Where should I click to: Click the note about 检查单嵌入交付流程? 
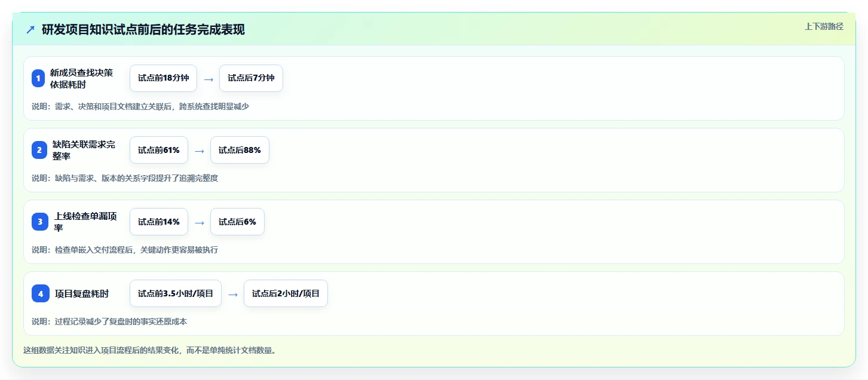pos(125,250)
